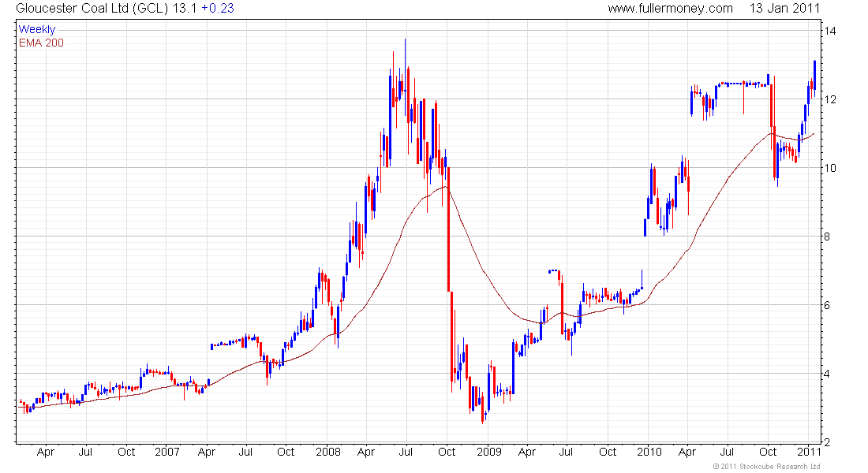
Task: Click the 13 Jan 2011 date label
Action: point(784,9)
